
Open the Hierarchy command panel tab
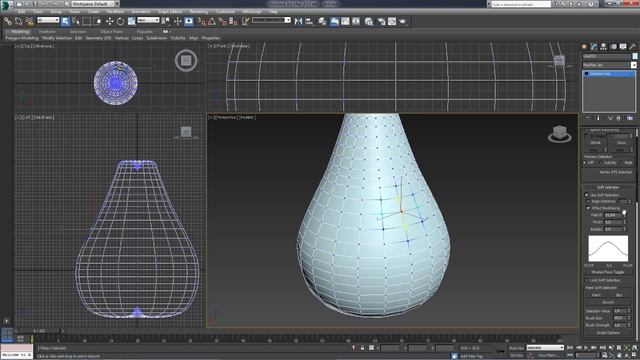[603, 47]
